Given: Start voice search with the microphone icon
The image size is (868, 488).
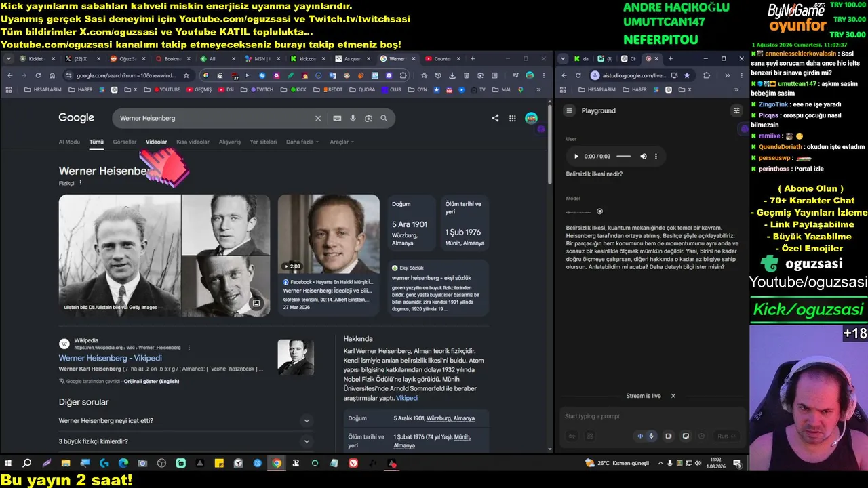Looking at the screenshot, I should tap(353, 118).
